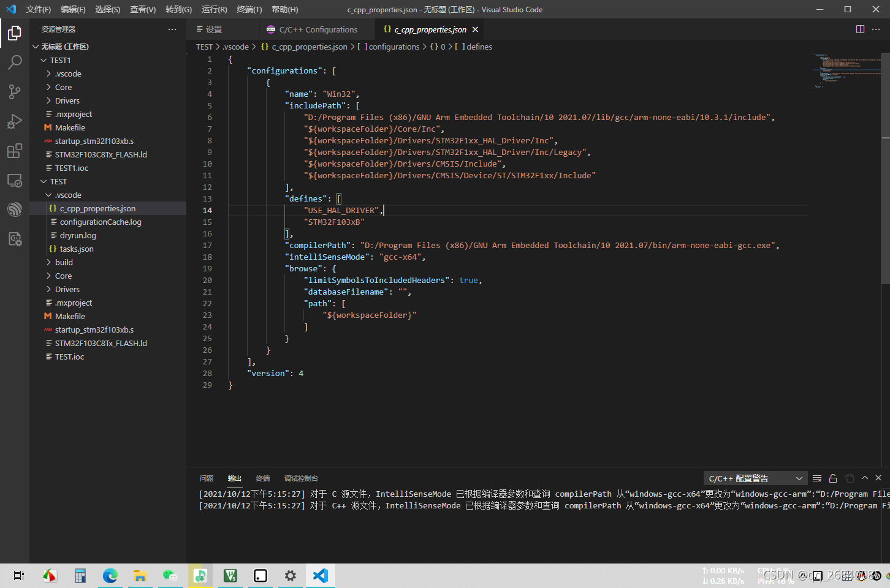Launch Microsoft Edge from the taskbar

pos(110,576)
